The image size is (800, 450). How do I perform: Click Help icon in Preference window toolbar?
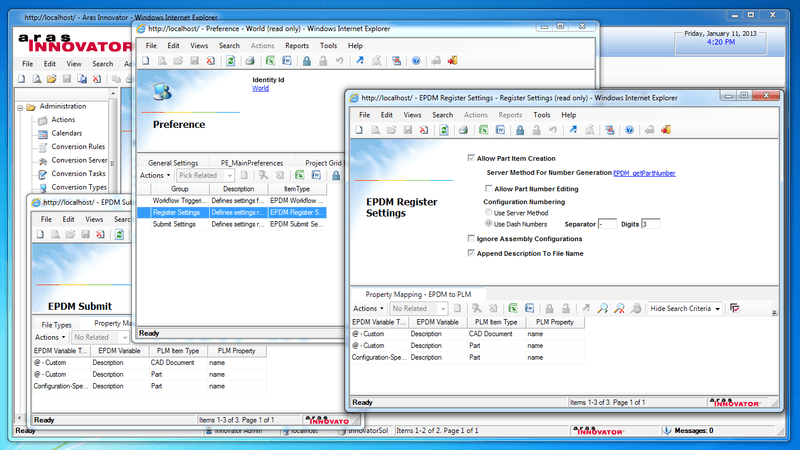click(x=416, y=61)
